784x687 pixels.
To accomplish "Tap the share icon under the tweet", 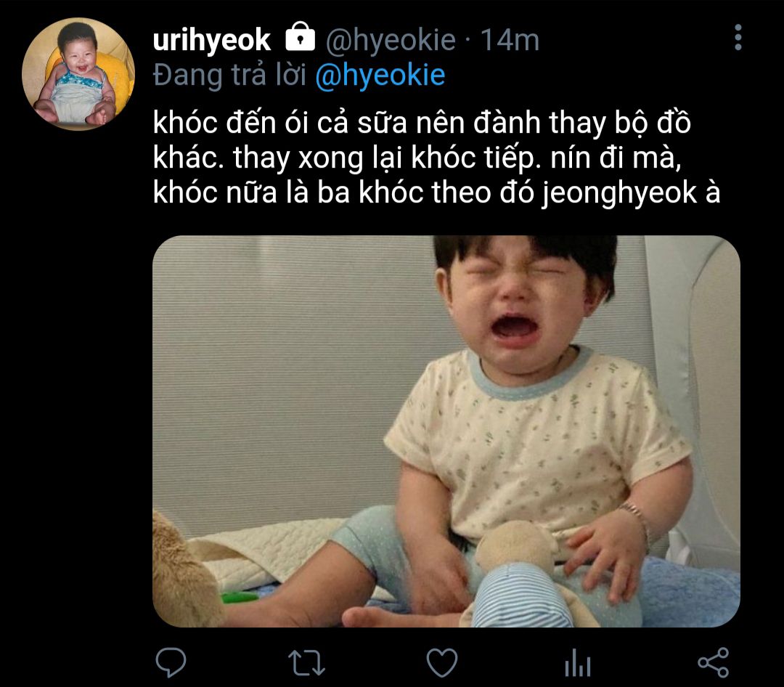I will pyautogui.click(x=713, y=662).
